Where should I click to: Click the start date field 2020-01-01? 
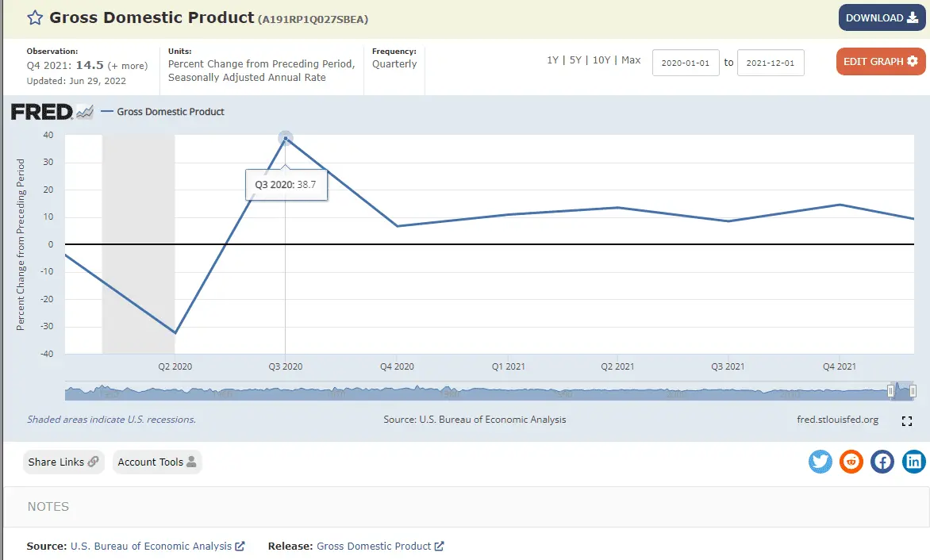click(686, 63)
